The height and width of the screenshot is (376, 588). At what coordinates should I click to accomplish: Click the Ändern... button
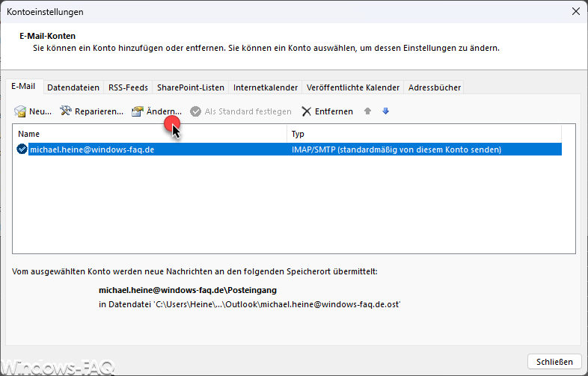tap(156, 111)
